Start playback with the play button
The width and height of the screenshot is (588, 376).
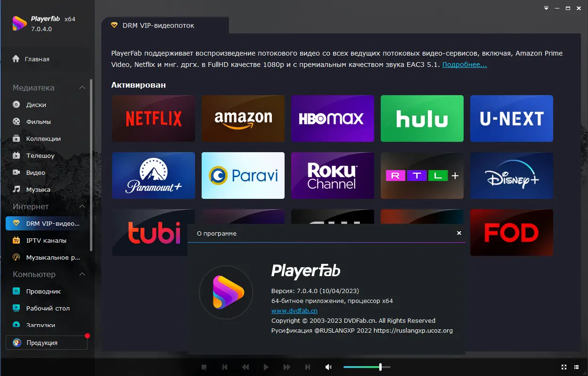click(x=266, y=367)
